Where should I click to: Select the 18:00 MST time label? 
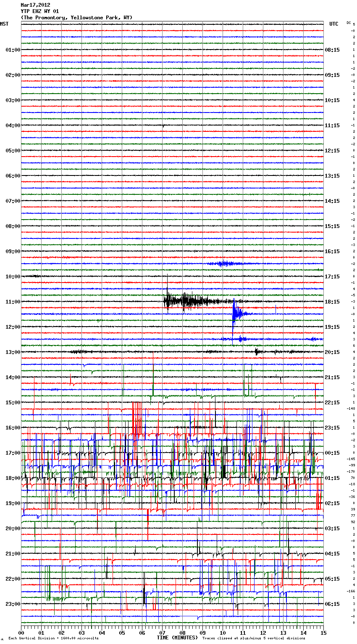click(x=13, y=478)
